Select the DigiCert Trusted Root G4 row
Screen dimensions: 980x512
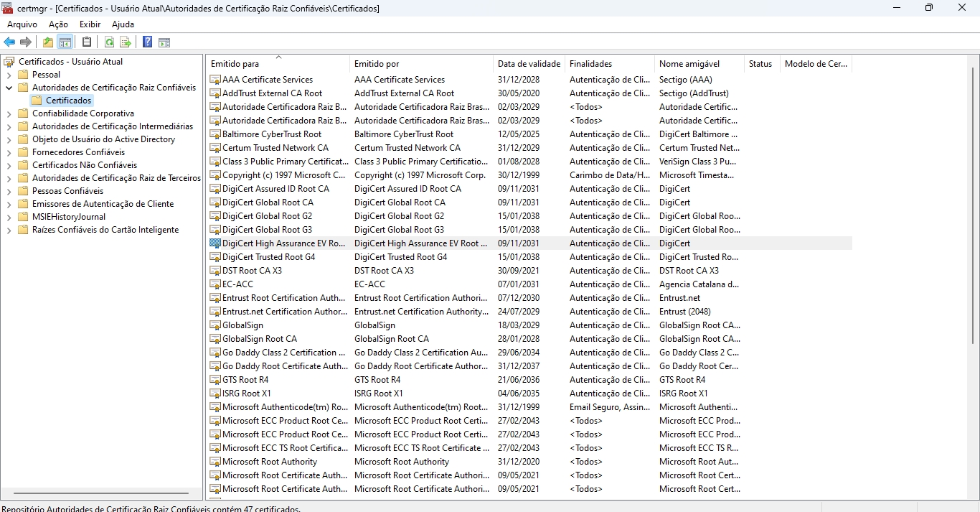click(530, 257)
